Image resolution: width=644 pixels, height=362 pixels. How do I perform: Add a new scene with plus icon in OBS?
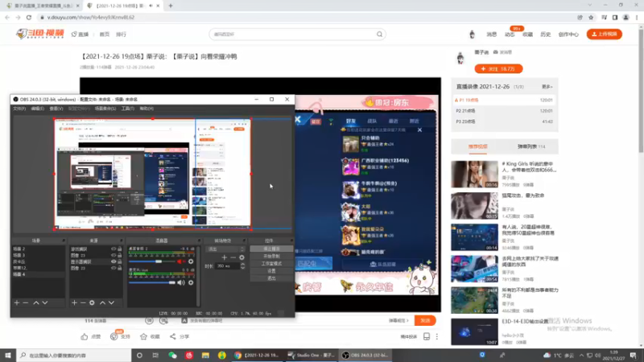pyautogui.click(x=17, y=302)
